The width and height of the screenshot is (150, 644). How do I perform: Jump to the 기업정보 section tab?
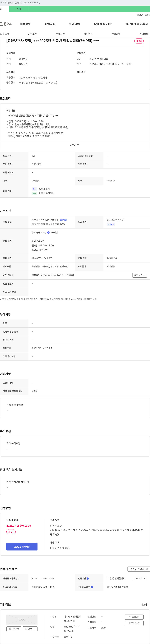click(144, 34)
